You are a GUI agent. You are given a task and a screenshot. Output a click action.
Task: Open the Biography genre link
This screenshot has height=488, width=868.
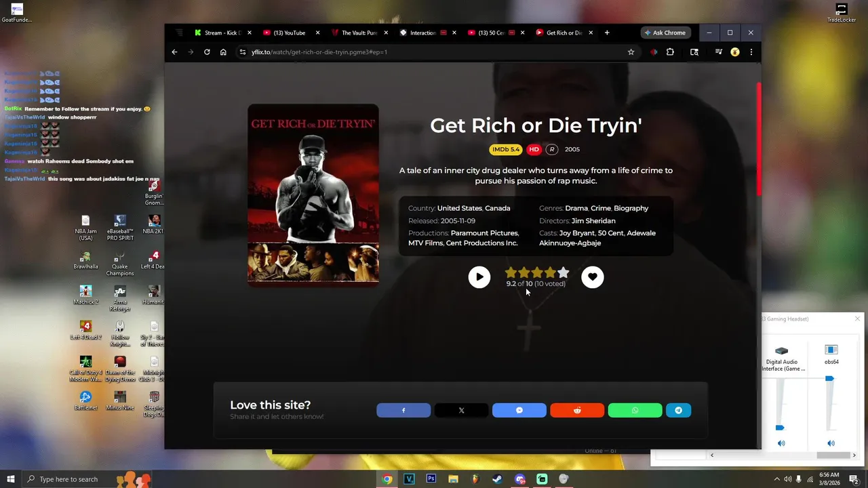(x=631, y=208)
